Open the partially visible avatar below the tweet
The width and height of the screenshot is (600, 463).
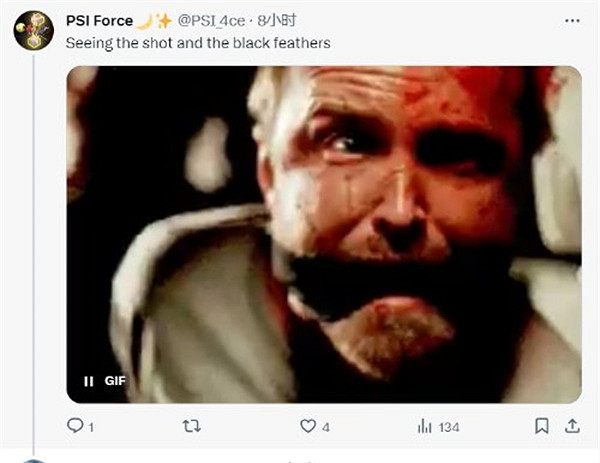pyautogui.click(x=33, y=460)
